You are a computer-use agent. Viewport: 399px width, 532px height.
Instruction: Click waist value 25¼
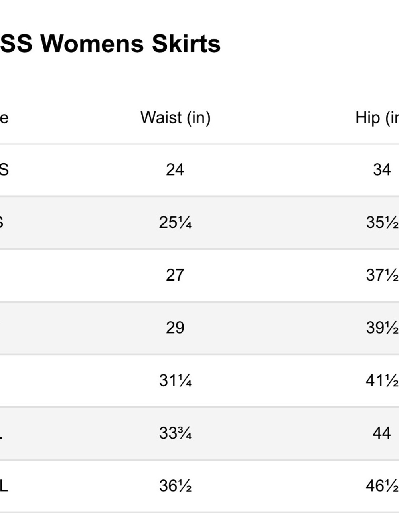click(x=175, y=222)
